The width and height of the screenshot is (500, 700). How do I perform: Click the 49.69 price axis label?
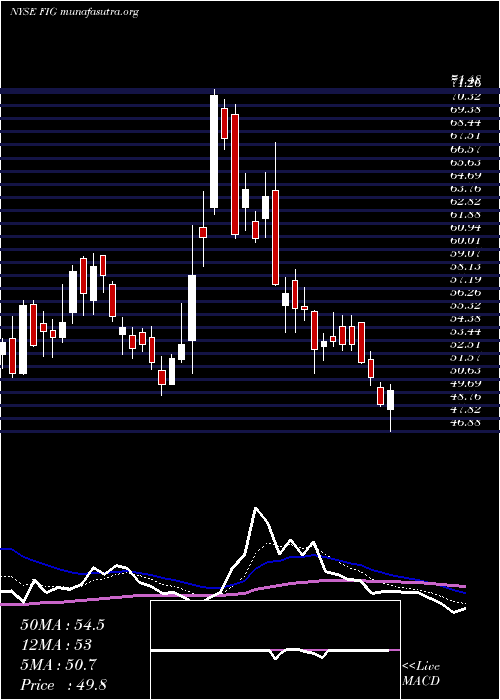466,385
